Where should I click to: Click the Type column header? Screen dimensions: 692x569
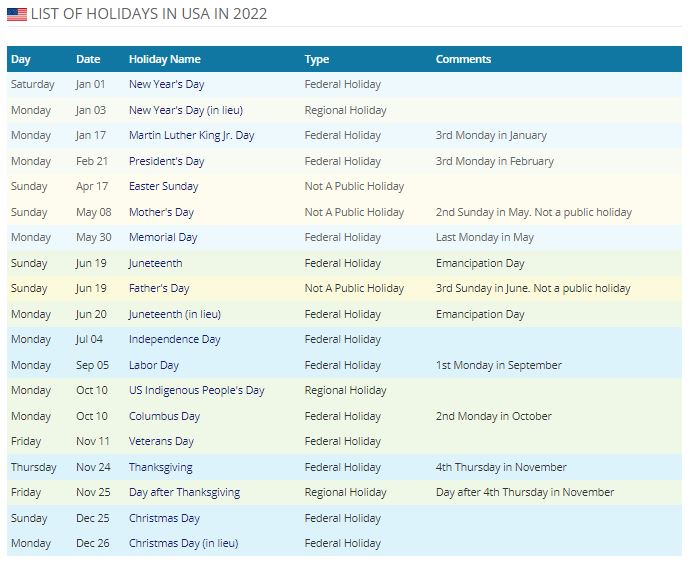click(317, 59)
